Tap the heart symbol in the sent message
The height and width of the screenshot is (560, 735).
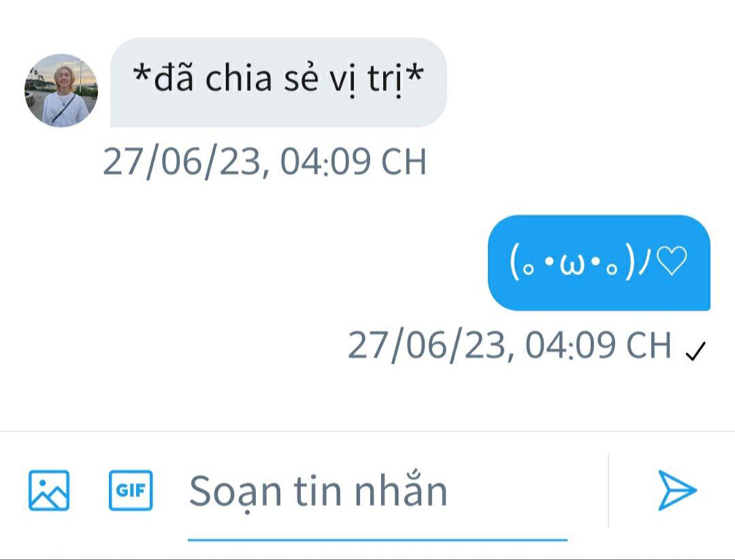pyautogui.click(x=672, y=261)
